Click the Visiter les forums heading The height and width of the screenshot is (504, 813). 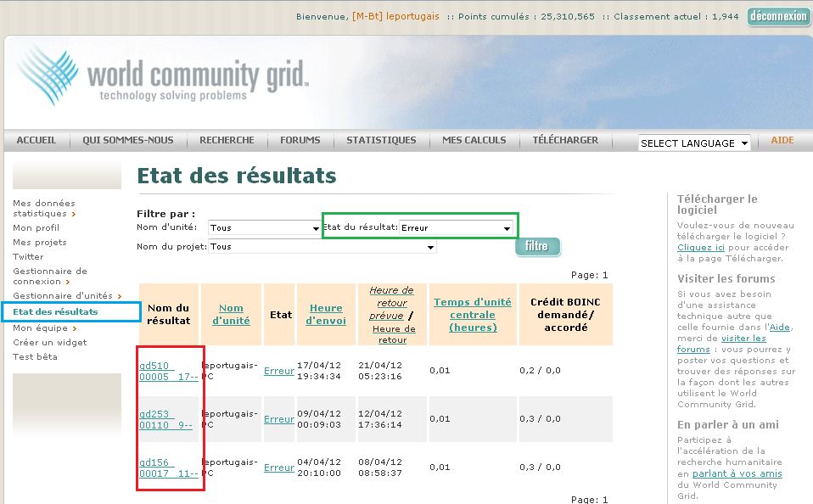point(726,279)
